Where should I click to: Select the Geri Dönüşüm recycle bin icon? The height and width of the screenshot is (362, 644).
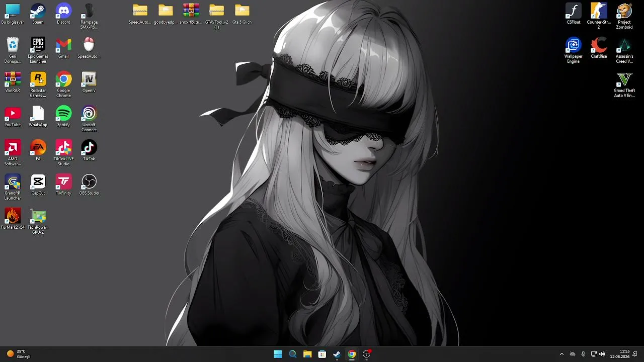pyautogui.click(x=13, y=50)
